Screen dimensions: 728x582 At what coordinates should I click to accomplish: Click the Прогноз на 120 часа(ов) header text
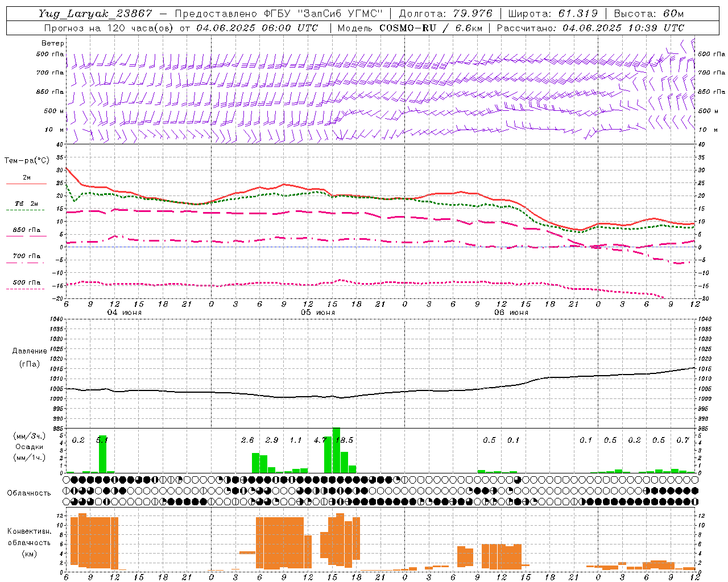[108, 28]
